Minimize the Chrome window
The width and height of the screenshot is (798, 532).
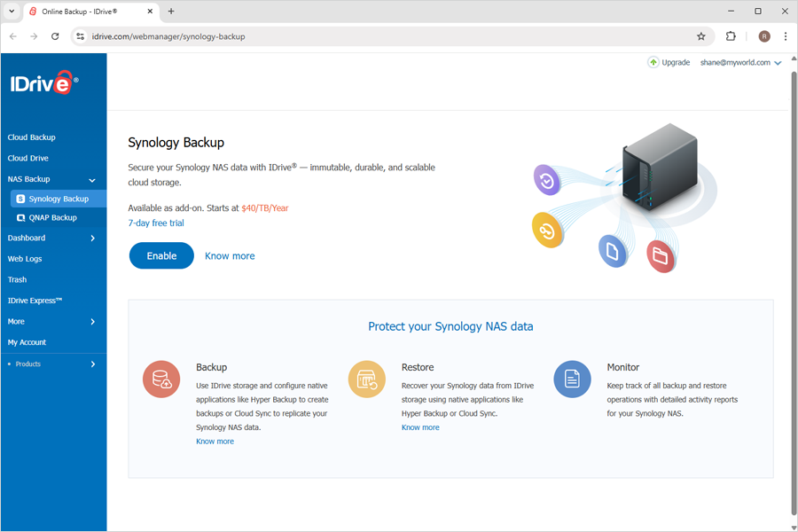click(731, 12)
